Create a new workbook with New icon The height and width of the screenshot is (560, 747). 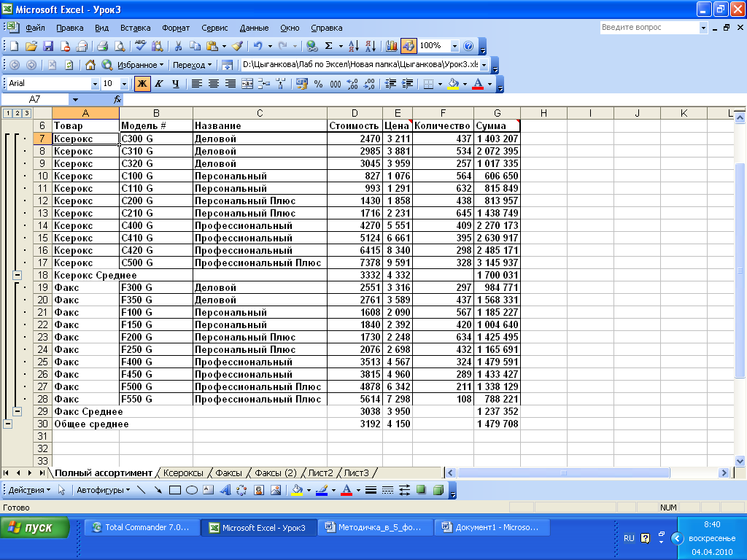coord(15,46)
